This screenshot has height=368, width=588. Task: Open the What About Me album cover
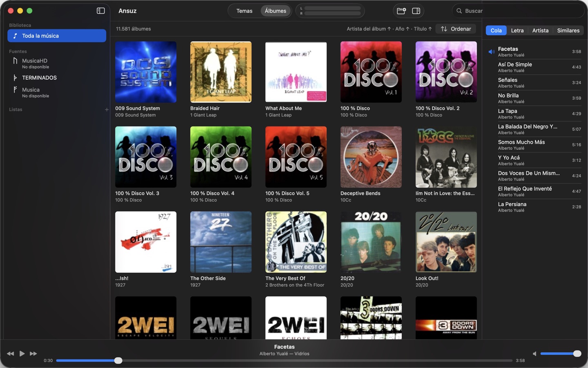pos(296,72)
